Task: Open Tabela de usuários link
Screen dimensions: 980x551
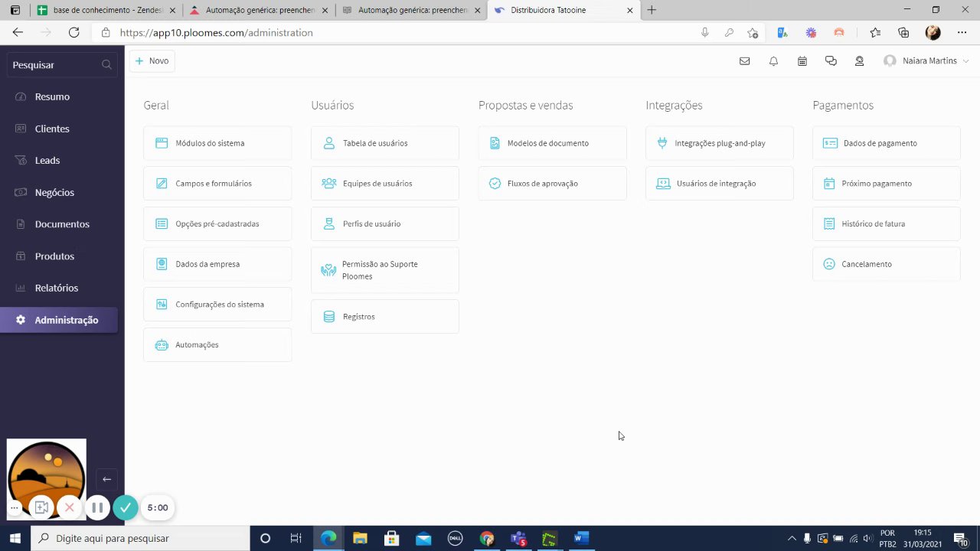Action: (x=385, y=143)
